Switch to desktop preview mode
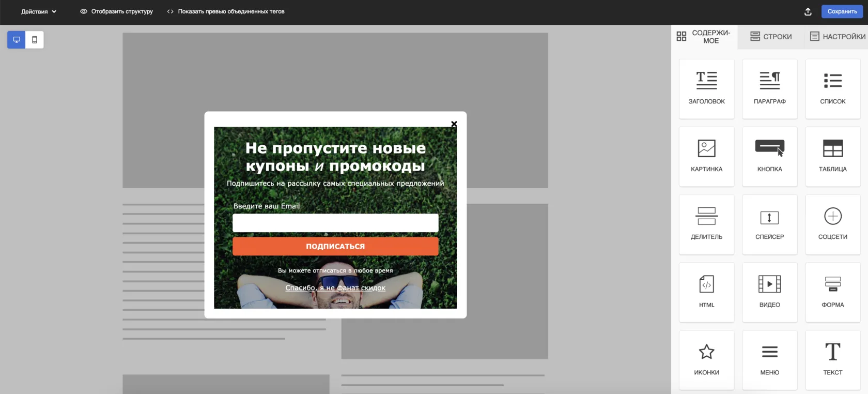The height and width of the screenshot is (394, 868). click(x=17, y=40)
